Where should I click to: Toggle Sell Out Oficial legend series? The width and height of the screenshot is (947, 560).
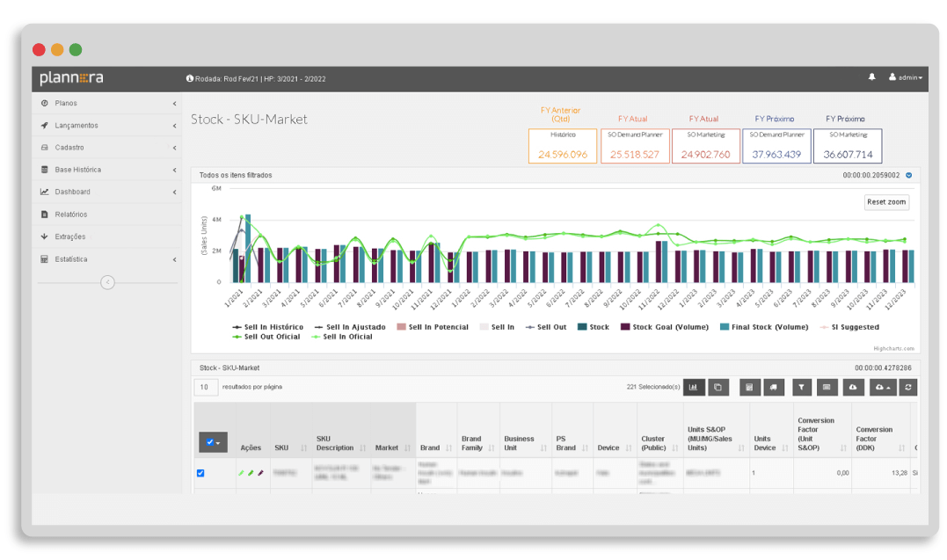point(266,337)
